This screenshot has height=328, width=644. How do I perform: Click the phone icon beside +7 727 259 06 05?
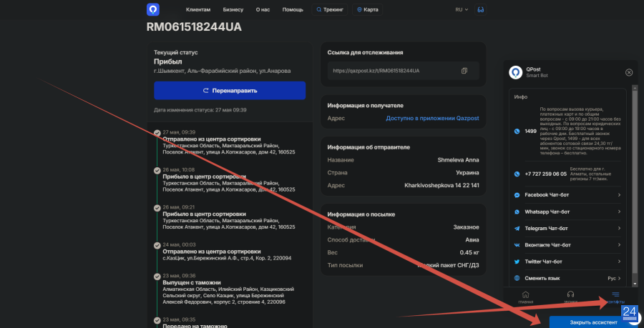(517, 174)
